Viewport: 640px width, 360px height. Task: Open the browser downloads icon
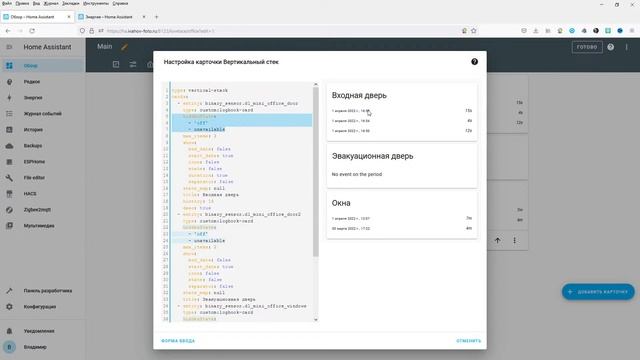coord(536,31)
